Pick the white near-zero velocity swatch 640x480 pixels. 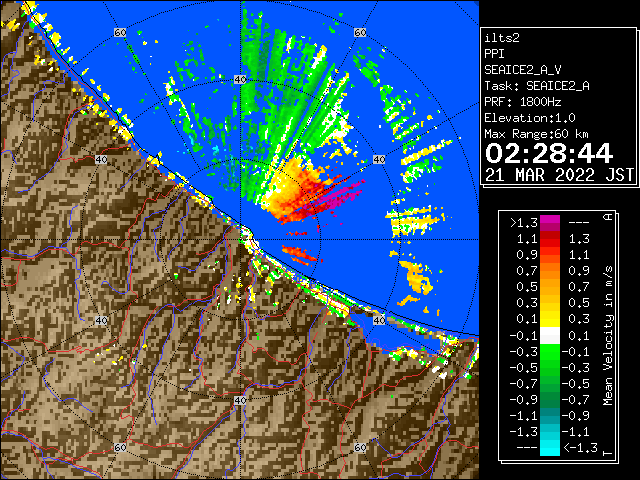pyautogui.click(x=550, y=336)
